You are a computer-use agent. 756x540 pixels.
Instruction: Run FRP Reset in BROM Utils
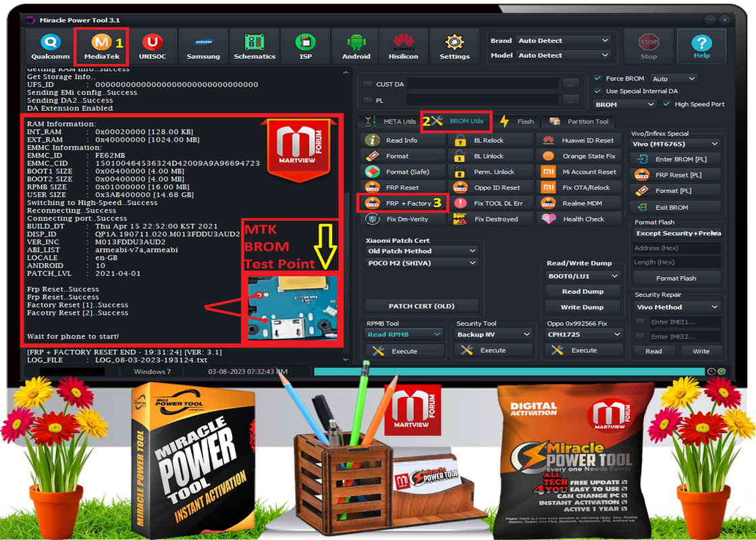(x=402, y=188)
